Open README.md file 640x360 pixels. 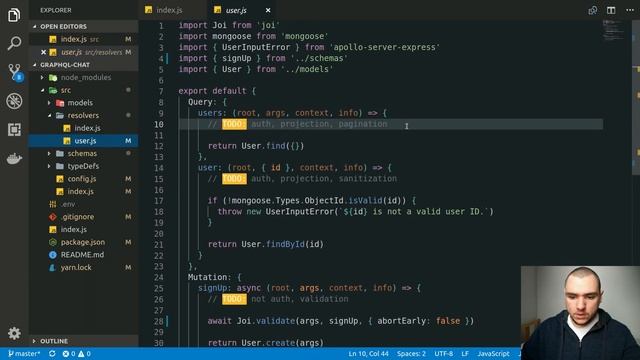(x=82, y=255)
